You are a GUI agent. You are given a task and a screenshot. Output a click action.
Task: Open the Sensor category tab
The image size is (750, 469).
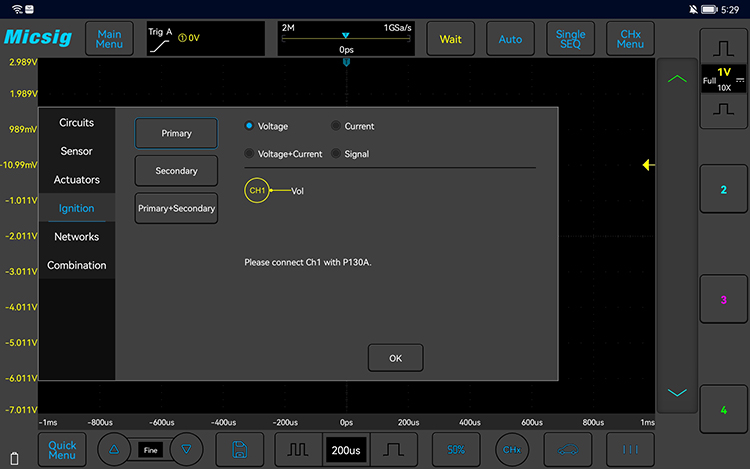77,151
